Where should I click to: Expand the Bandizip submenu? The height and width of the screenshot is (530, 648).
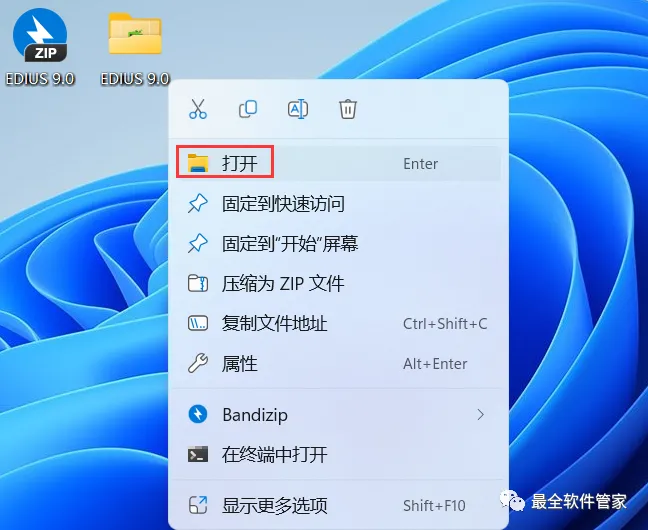point(338,415)
